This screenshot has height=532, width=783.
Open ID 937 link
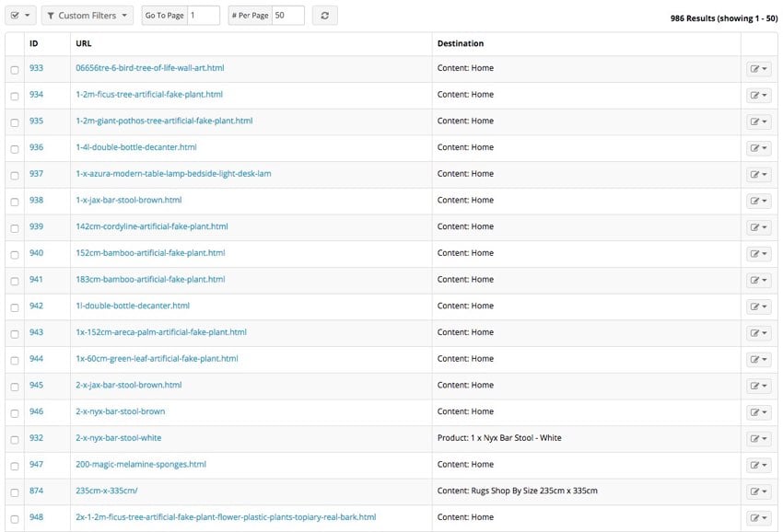coord(37,174)
